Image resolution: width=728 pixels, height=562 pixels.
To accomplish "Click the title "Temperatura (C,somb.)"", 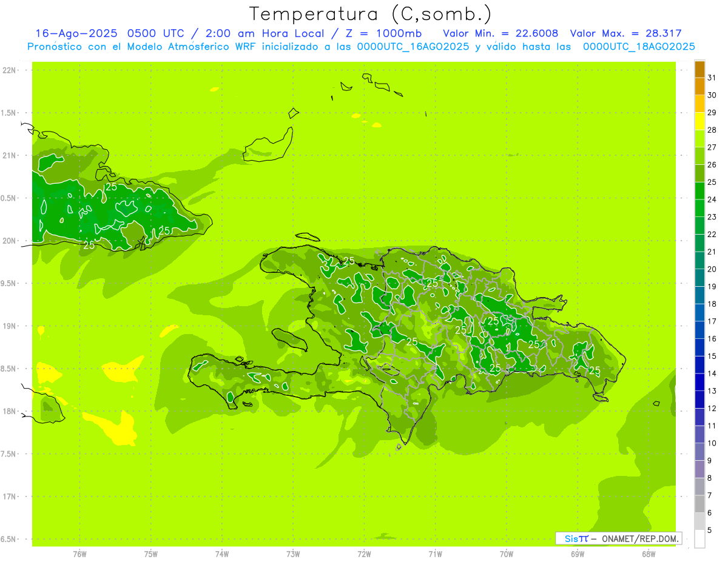I will [371, 14].
